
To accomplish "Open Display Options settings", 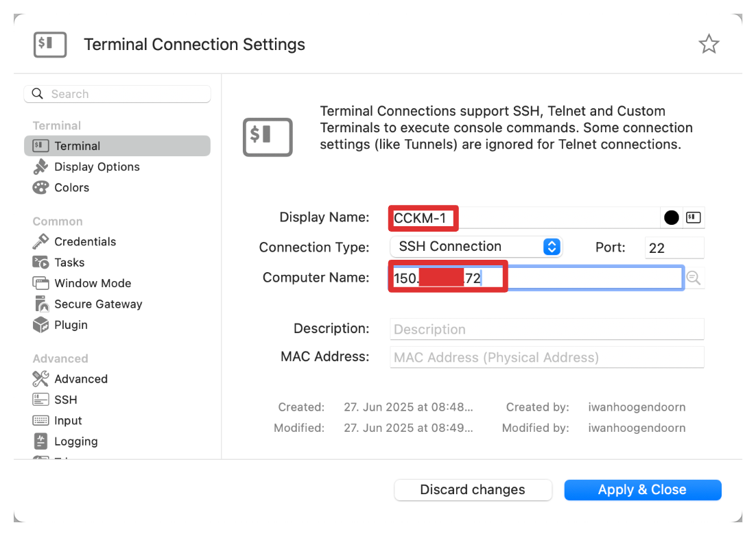I will pos(96,167).
